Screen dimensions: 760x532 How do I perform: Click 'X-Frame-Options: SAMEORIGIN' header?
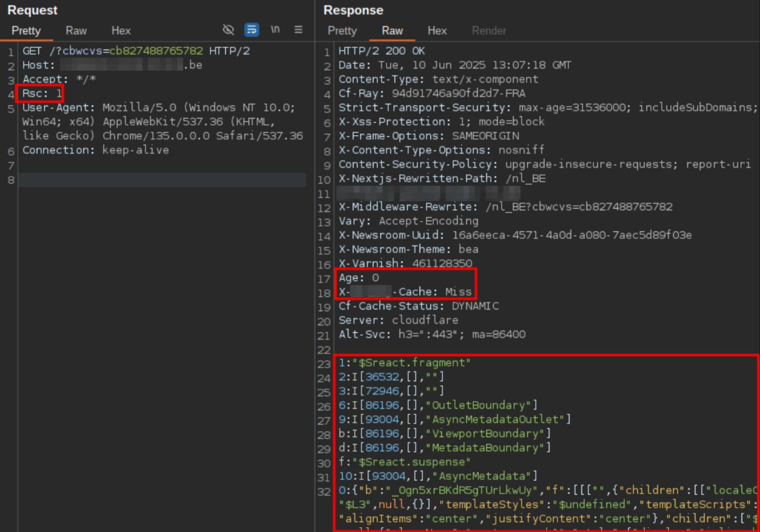click(429, 136)
